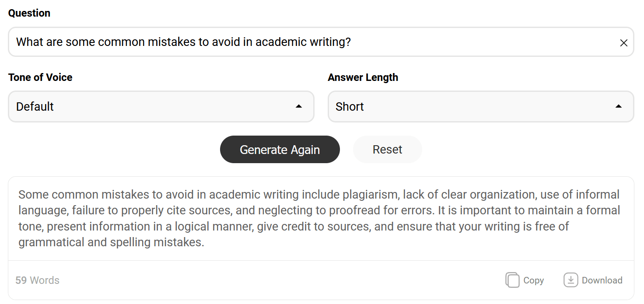This screenshot has width=644, height=304.
Task: Open the Answer Length Short combo box
Action: click(481, 106)
